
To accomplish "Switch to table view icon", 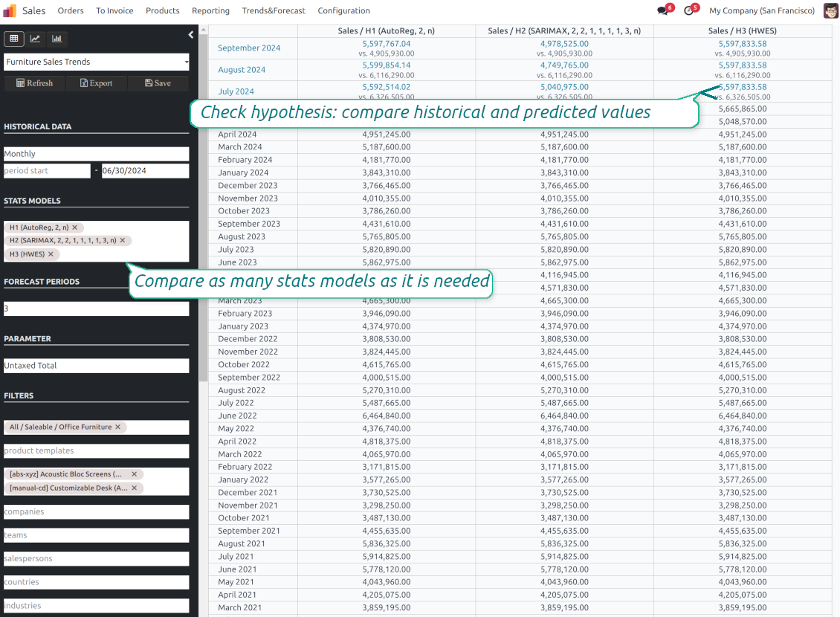I will pyautogui.click(x=14, y=39).
